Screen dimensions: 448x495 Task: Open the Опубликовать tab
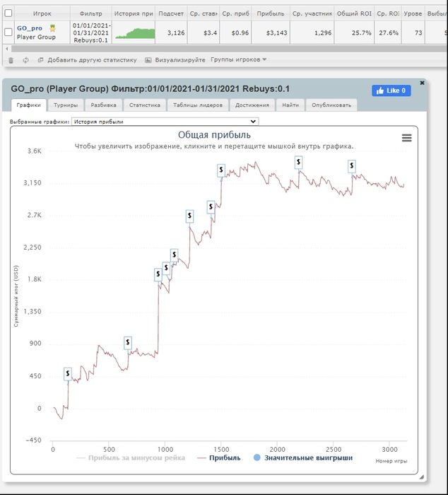pyautogui.click(x=331, y=105)
